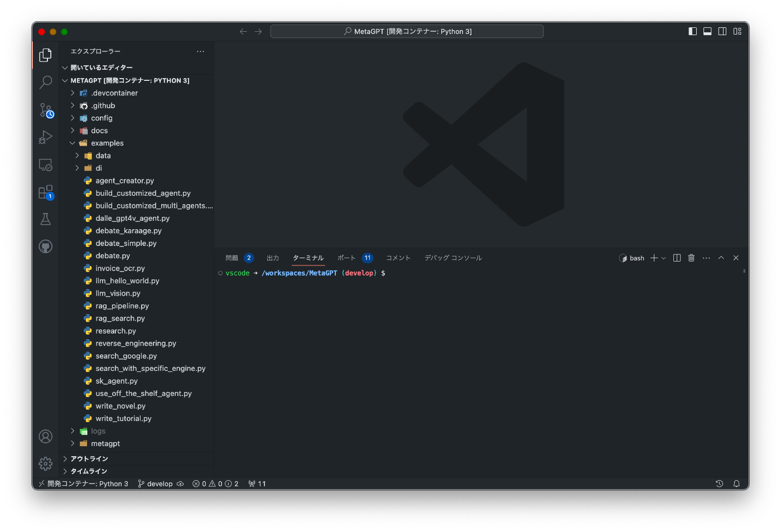The width and height of the screenshot is (781, 532).
Task: Select the ターミナル tab
Action: click(x=308, y=258)
